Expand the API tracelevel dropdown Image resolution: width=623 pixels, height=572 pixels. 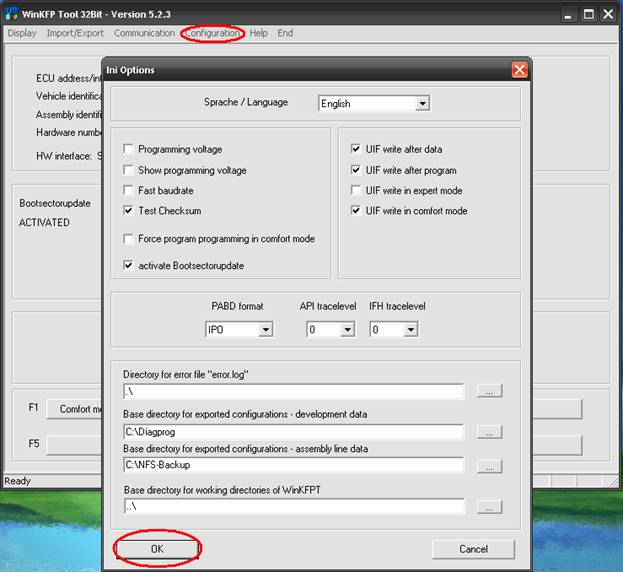coord(348,329)
